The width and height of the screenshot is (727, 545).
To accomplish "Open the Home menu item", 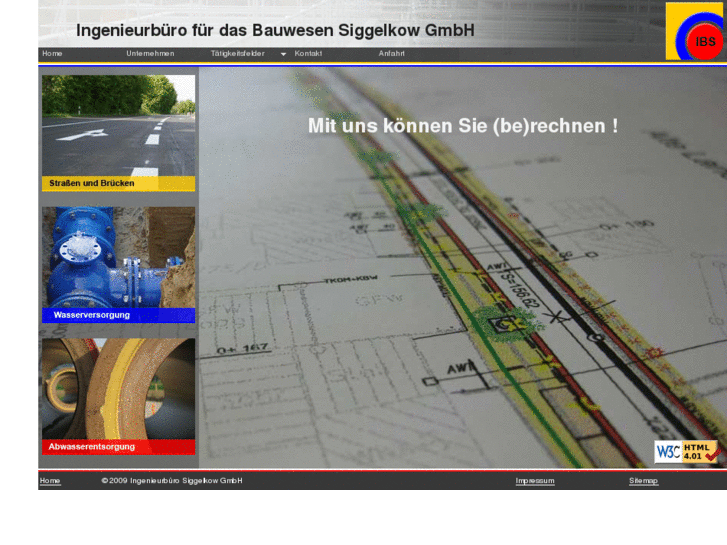I will point(52,54).
